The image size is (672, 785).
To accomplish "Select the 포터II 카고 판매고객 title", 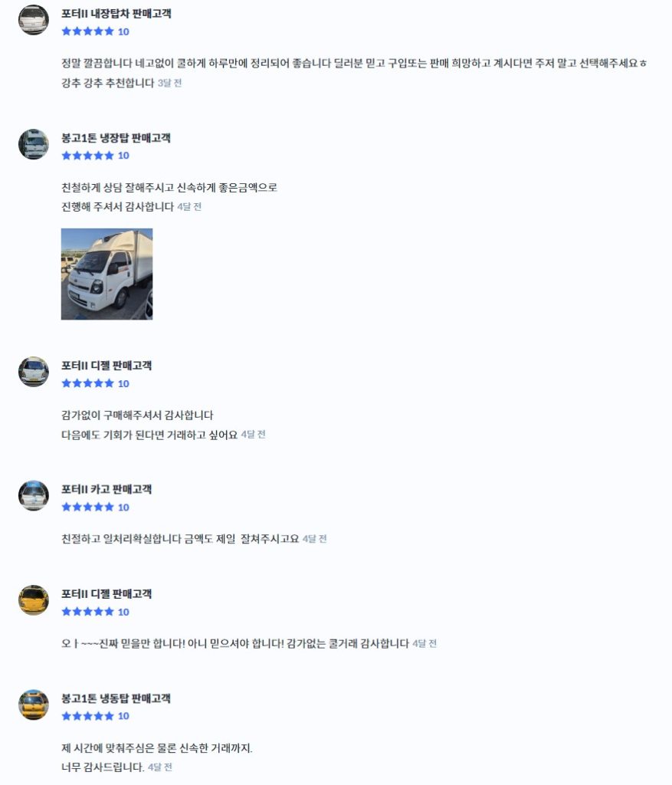I will click(x=106, y=489).
